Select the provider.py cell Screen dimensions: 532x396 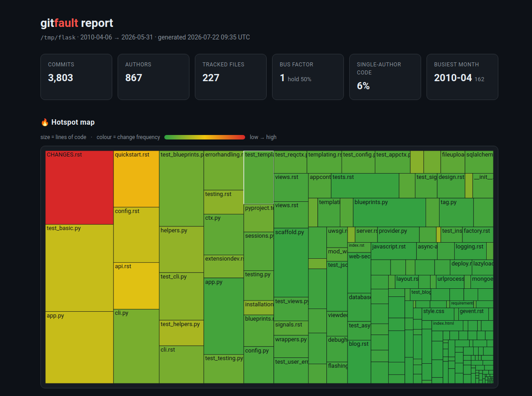click(398, 235)
